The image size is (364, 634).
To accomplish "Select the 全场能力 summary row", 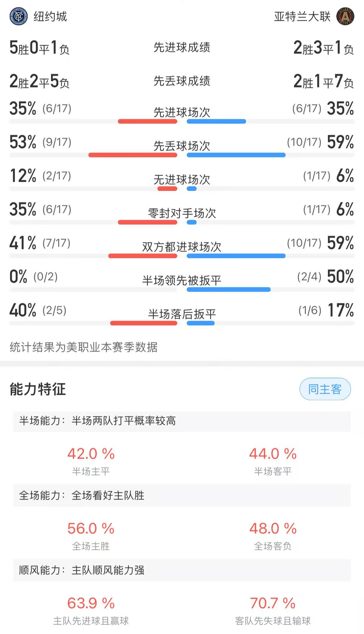I will pyautogui.click(x=182, y=495).
